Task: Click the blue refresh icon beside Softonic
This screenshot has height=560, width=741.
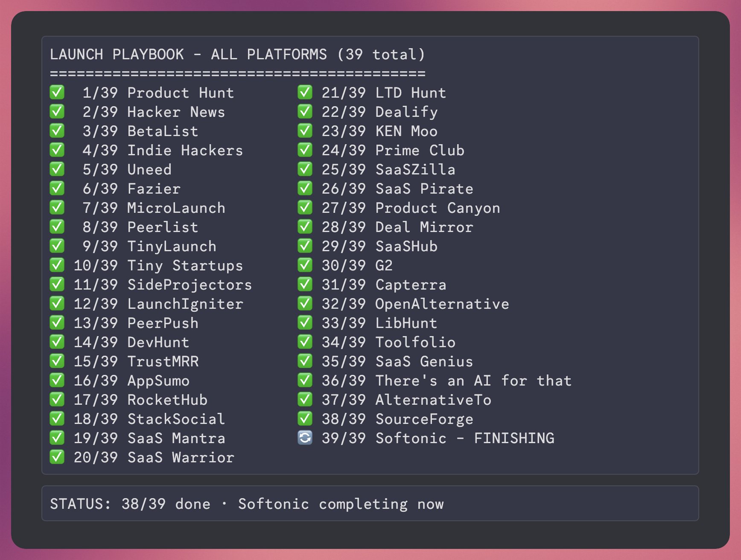Action: 305,438
